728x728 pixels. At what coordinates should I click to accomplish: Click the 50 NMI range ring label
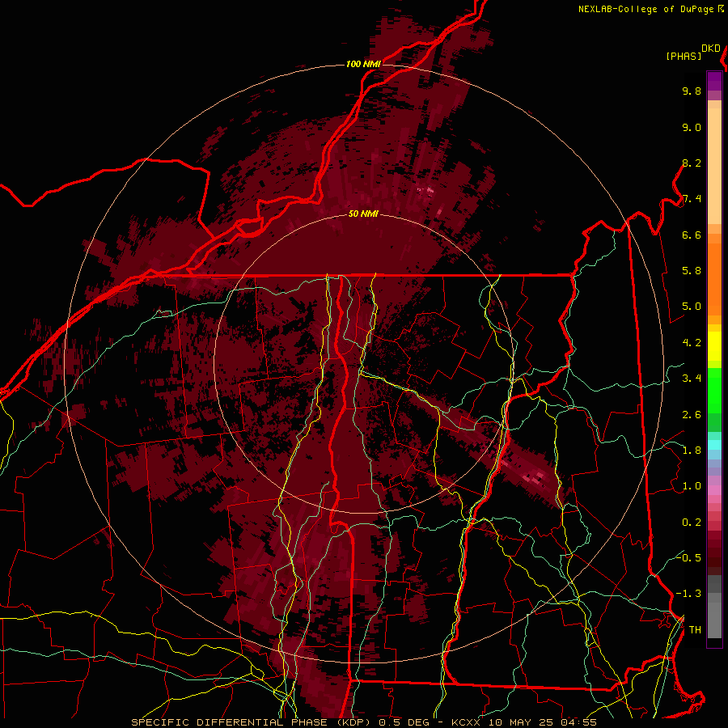(x=363, y=214)
